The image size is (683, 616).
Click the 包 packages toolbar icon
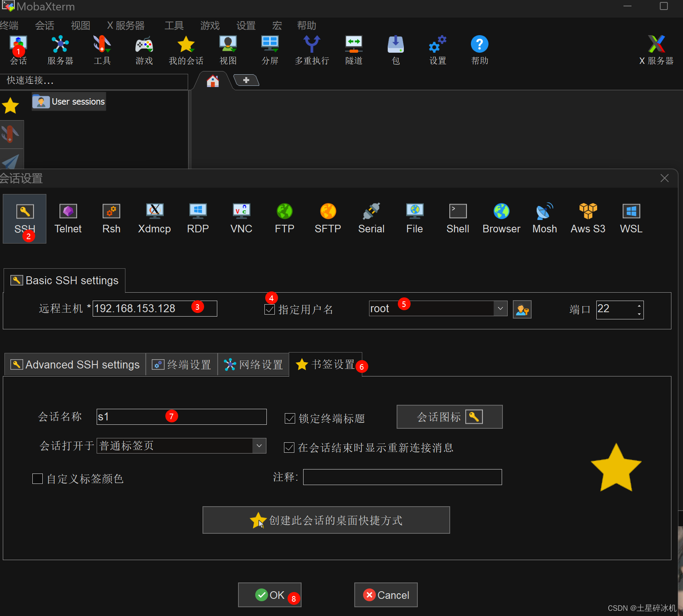396,50
